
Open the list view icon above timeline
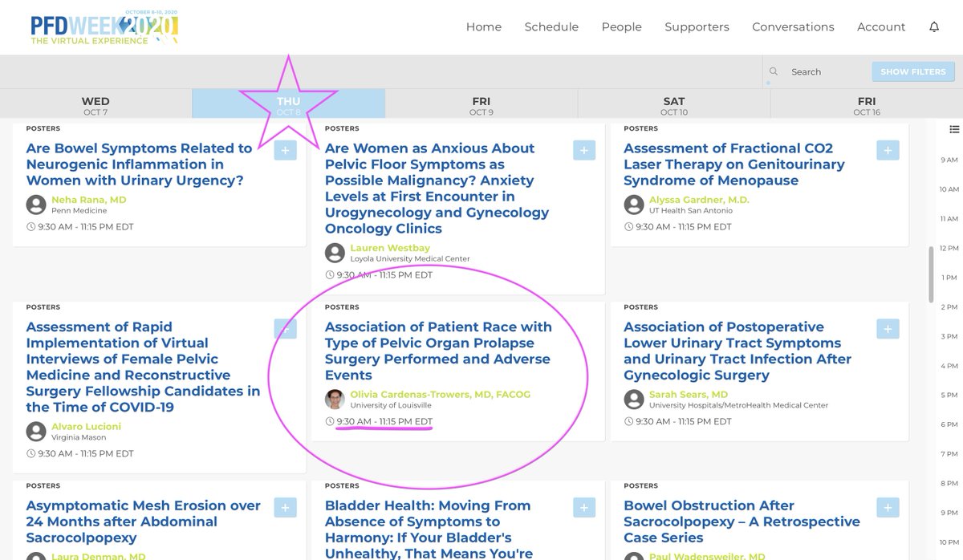954,128
